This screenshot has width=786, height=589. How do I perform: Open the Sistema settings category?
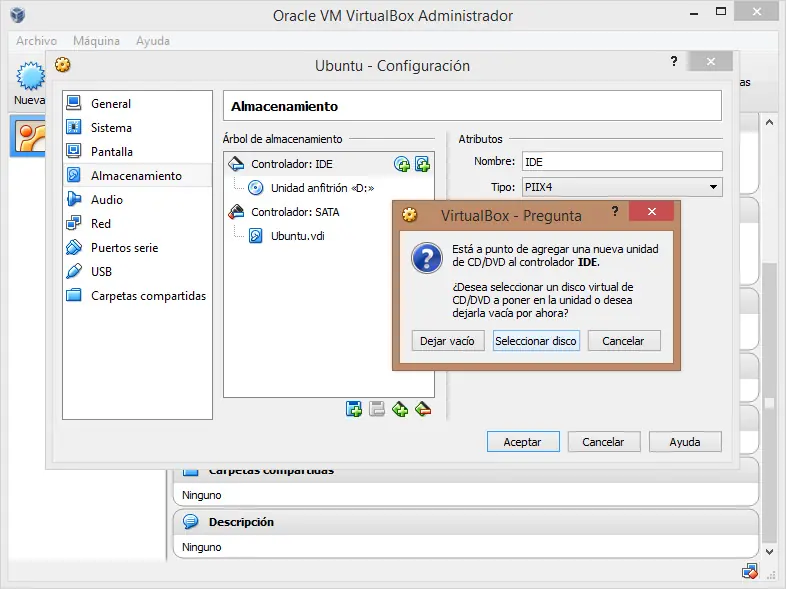(x=137, y=127)
